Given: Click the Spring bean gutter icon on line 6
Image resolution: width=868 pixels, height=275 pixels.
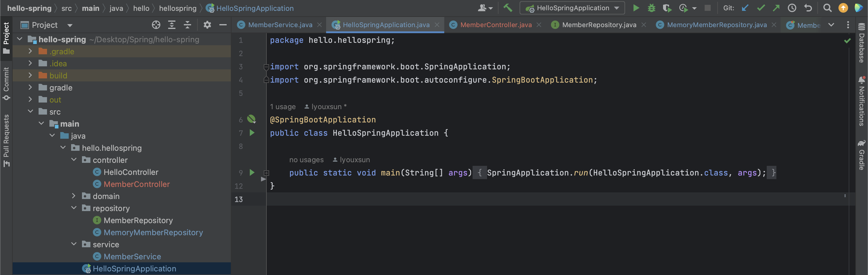Looking at the screenshot, I should point(251,119).
